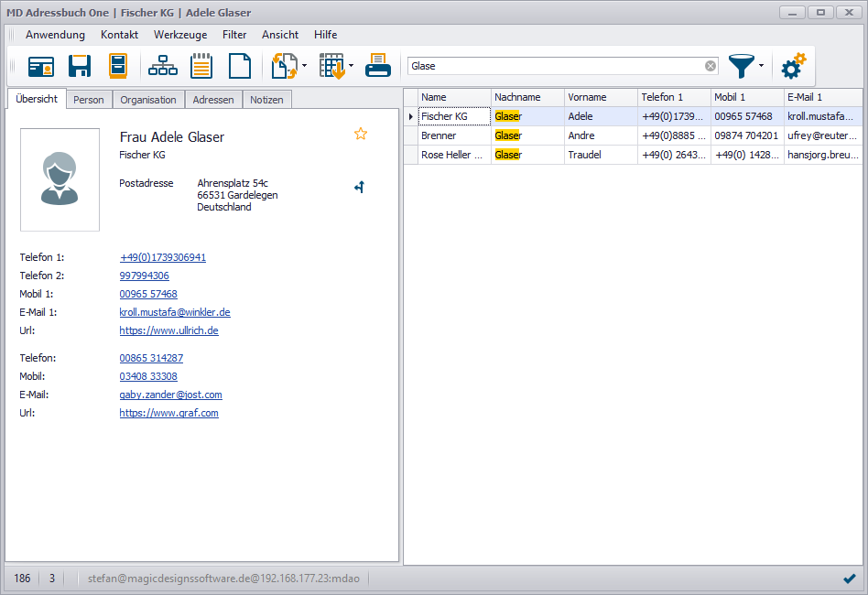Click the orange address book icon
Viewport: 868px width, 595px height.
pos(118,67)
